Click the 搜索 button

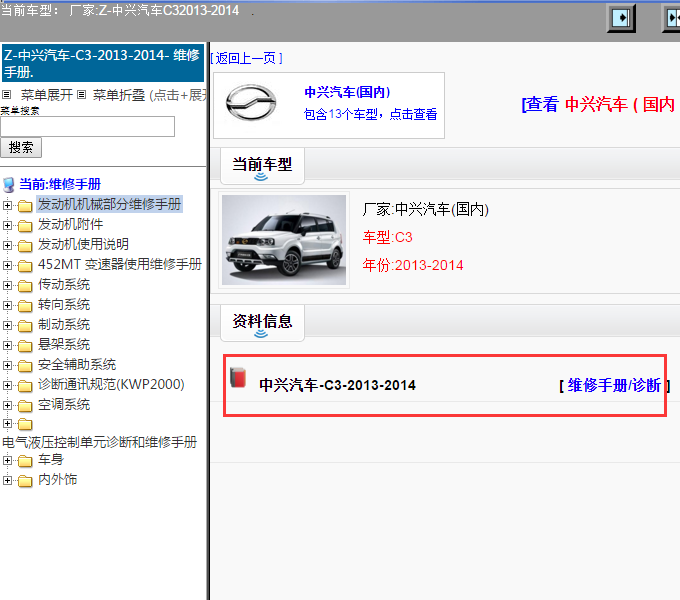tap(21, 147)
